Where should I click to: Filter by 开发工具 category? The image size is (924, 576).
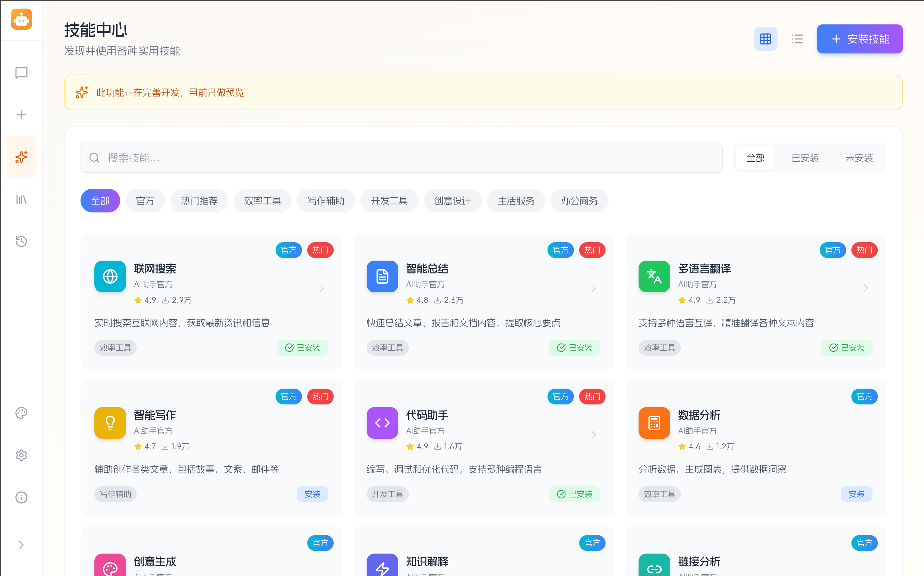pos(389,201)
